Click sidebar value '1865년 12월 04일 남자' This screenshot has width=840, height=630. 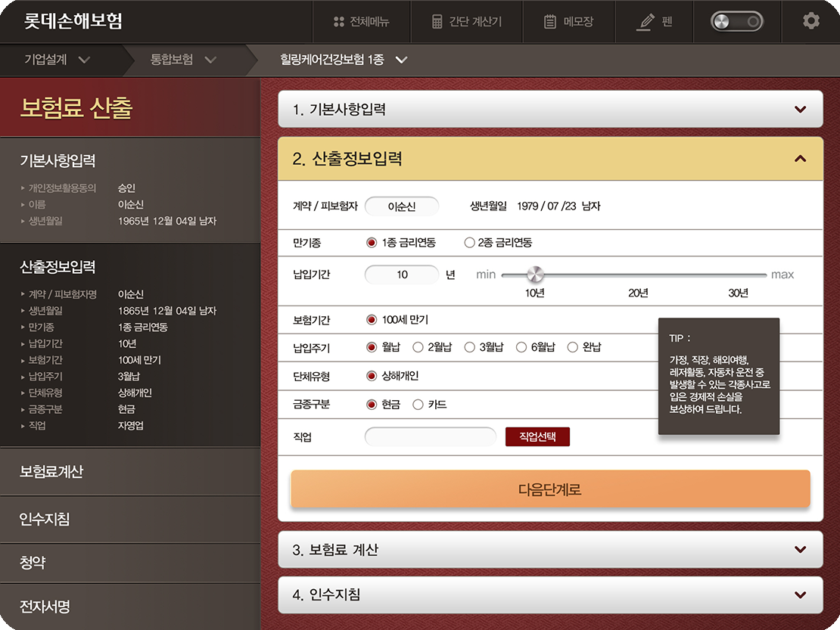(x=167, y=310)
